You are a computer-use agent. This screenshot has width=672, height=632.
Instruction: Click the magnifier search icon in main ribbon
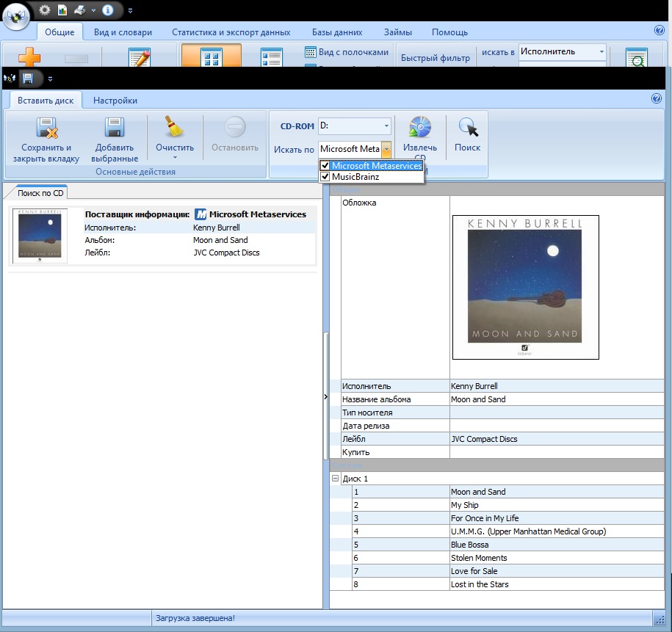pyautogui.click(x=637, y=57)
